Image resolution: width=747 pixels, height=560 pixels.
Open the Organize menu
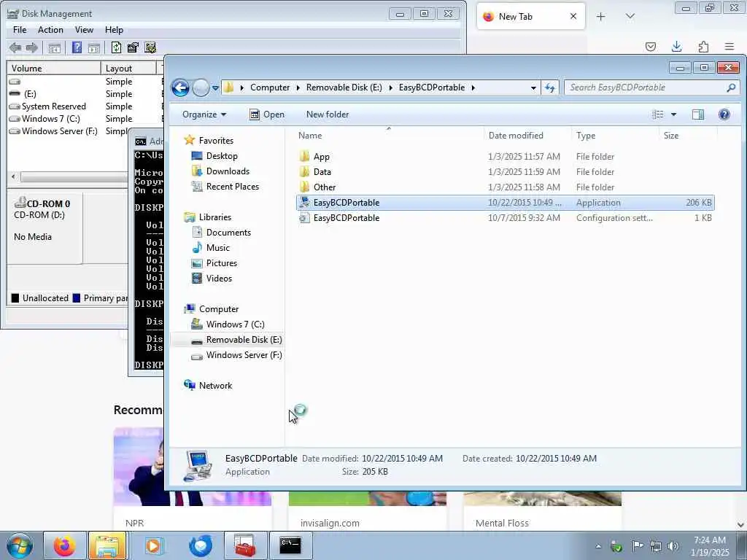(204, 114)
